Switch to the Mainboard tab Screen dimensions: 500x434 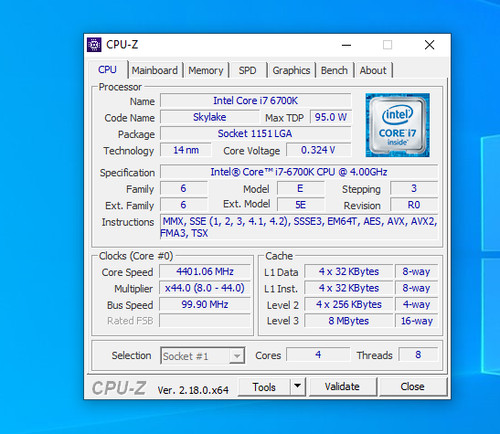[x=155, y=70]
